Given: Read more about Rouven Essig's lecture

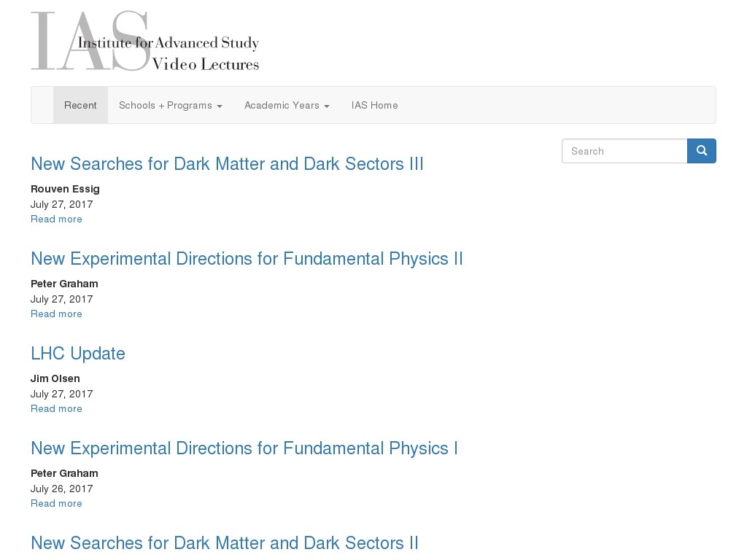Looking at the screenshot, I should click(x=56, y=219).
